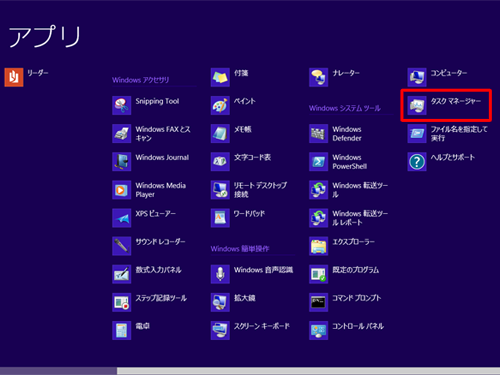Launch ナレーター icon
The width and height of the screenshot is (500, 375).
(x=318, y=77)
